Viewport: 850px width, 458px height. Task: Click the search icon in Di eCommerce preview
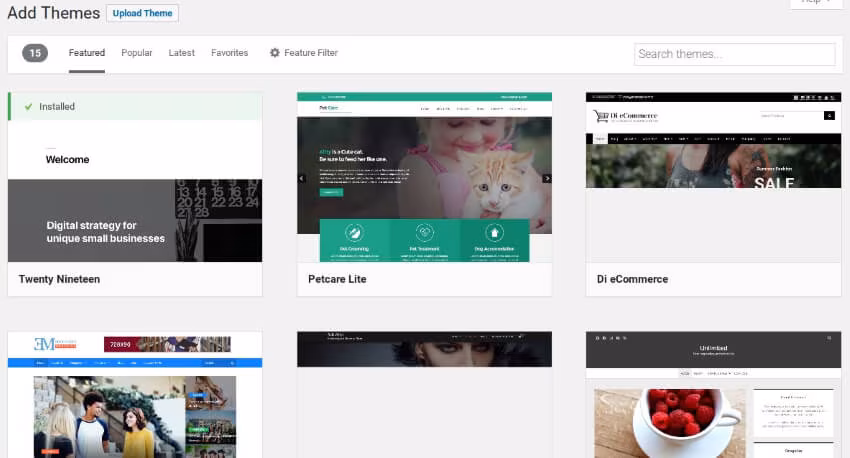pos(829,115)
